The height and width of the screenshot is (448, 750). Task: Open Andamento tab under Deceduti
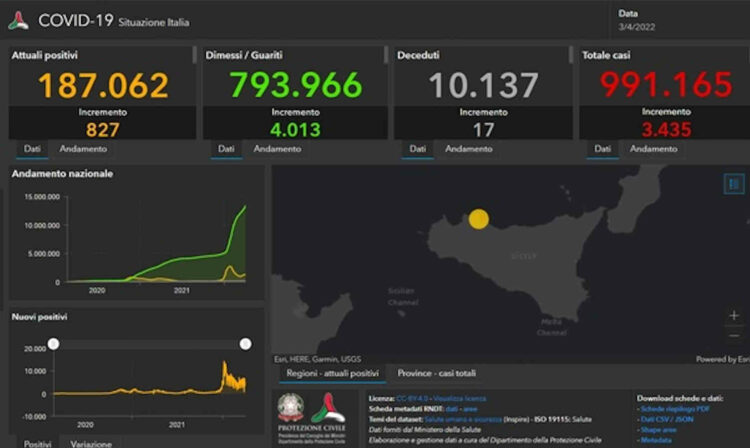(468, 149)
